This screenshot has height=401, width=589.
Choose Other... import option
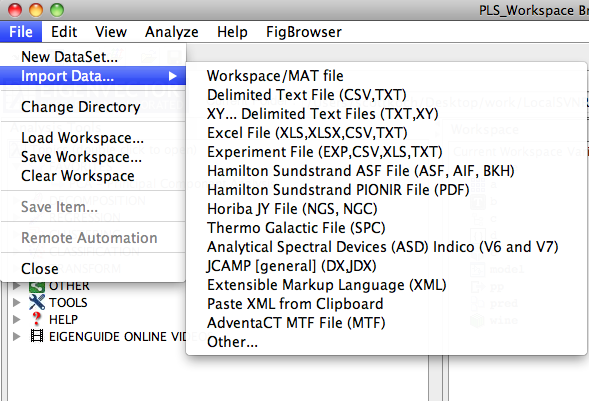pos(387,342)
